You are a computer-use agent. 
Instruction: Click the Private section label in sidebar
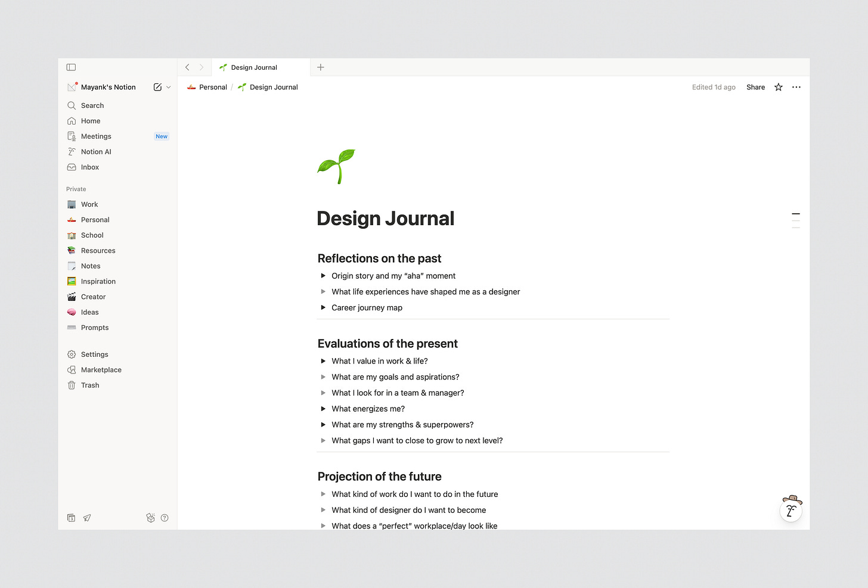click(76, 189)
